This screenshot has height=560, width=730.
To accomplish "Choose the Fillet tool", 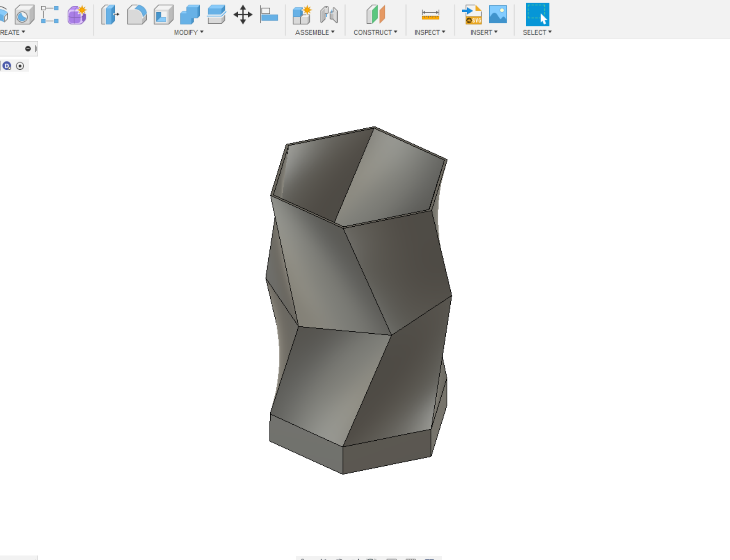I will click(x=137, y=15).
